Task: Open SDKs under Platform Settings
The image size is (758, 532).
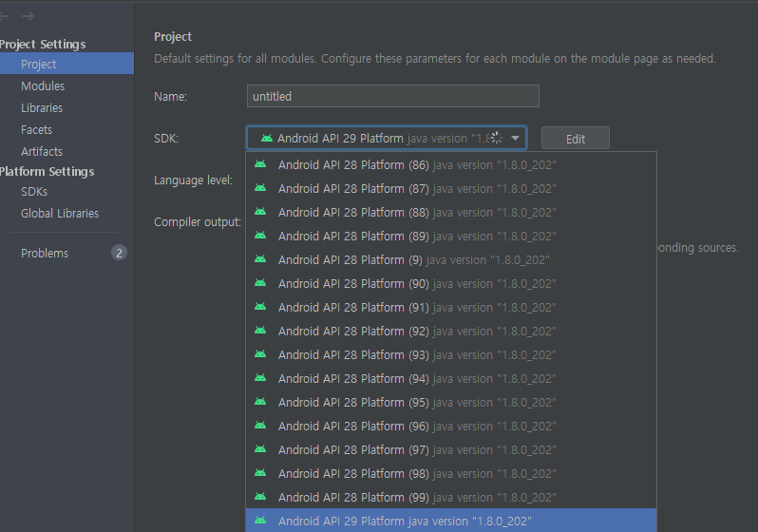Action: pyautogui.click(x=34, y=192)
